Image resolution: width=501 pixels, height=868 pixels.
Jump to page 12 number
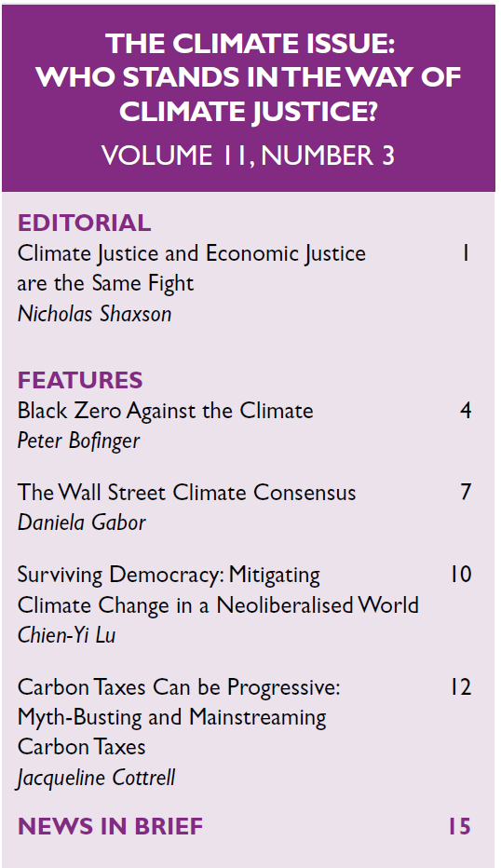coord(461,687)
